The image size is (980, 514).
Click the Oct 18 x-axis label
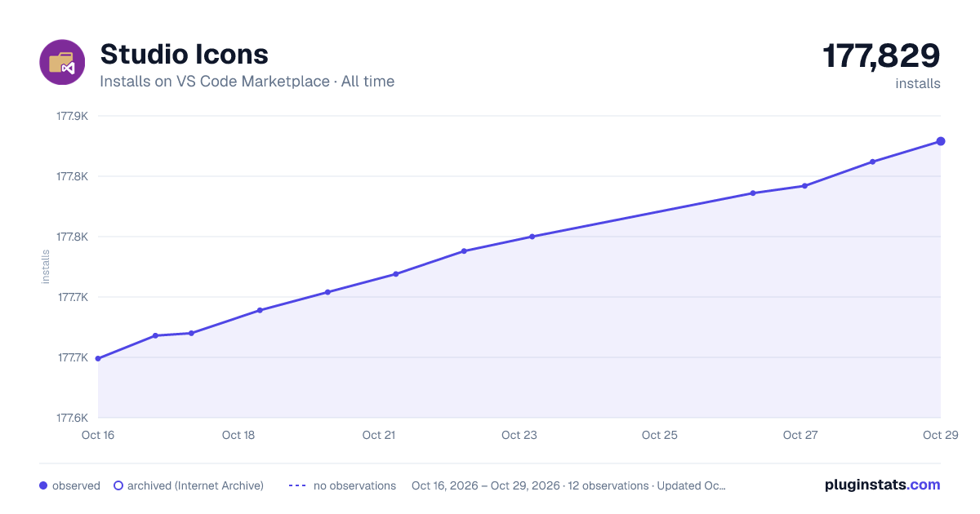click(x=238, y=435)
